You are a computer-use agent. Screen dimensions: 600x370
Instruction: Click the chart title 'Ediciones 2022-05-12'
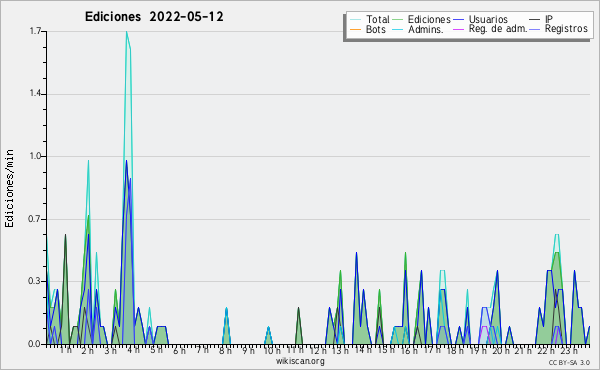coord(154,17)
